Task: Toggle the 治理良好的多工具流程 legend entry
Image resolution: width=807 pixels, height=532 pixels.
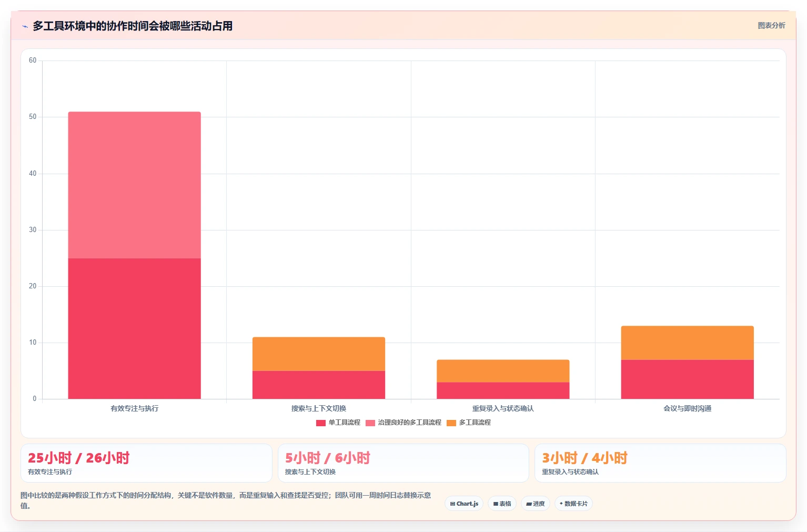Action: tap(403, 423)
